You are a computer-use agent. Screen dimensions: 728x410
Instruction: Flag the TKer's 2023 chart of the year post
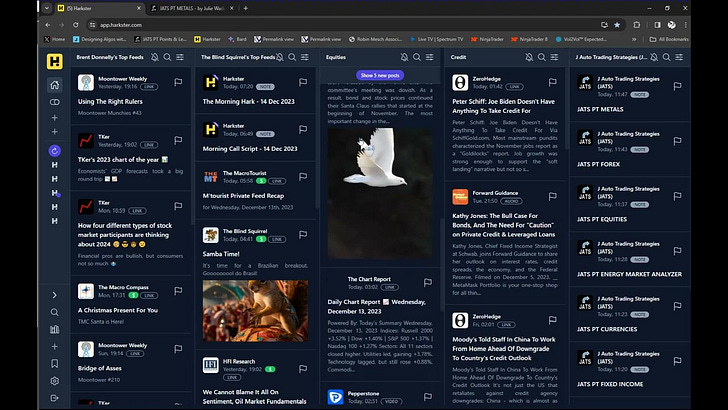178,140
